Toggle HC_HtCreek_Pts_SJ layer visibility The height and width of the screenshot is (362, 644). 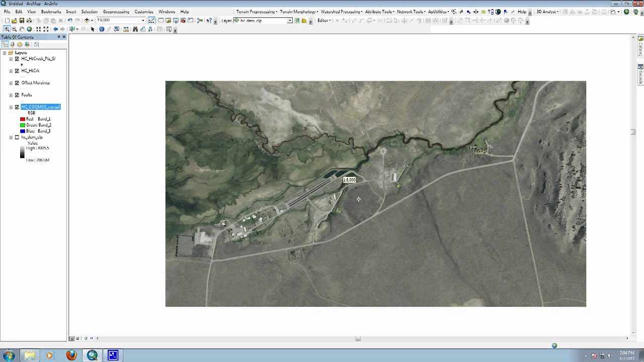(x=17, y=59)
